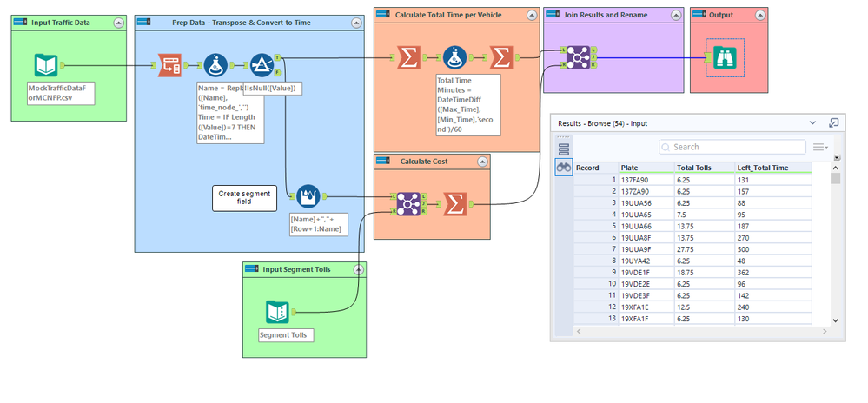This screenshot has width=868, height=403.
Task: Collapse the Output container
Action: click(x=760, y=15)
